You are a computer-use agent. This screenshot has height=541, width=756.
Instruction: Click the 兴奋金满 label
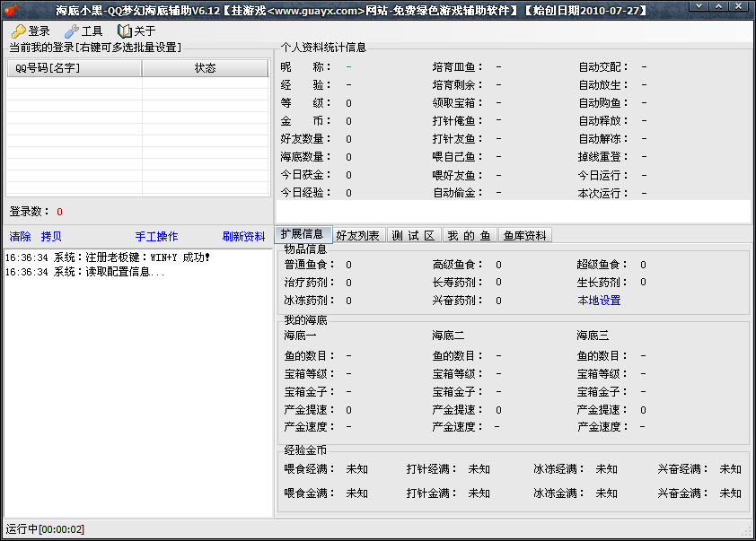point(683,493)
